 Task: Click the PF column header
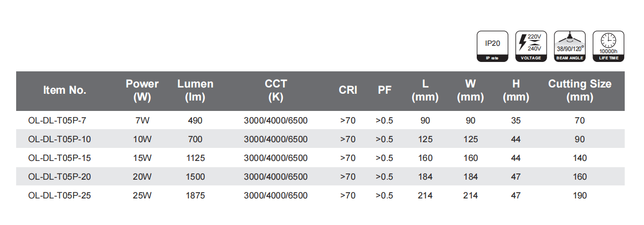click(385, 90)
